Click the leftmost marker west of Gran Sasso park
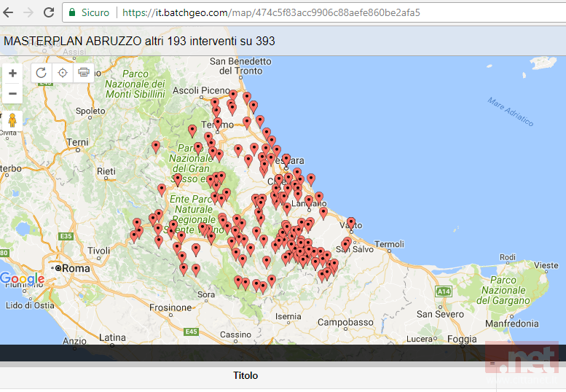Image resolution: width=566 pixels, height=392 pixels. (x=156, y=146)
